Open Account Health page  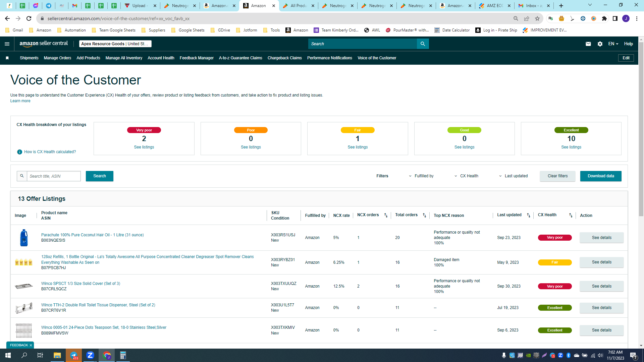[161, 58]
